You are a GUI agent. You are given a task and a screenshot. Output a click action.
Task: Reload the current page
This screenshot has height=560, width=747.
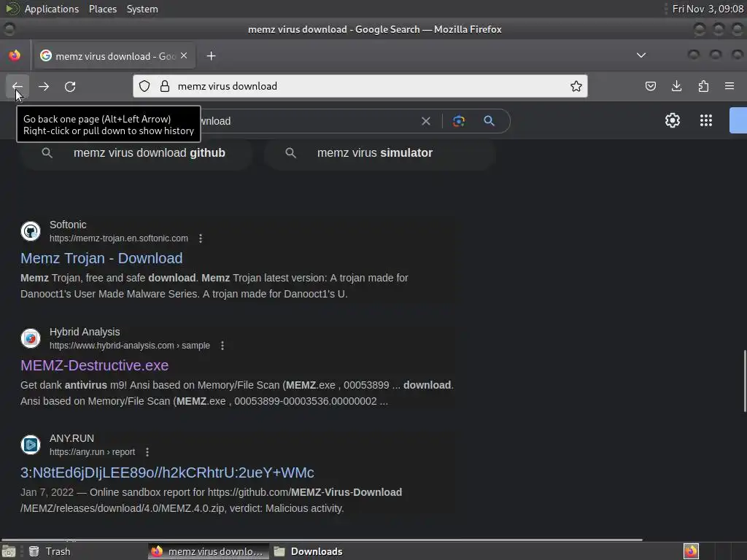70,86
